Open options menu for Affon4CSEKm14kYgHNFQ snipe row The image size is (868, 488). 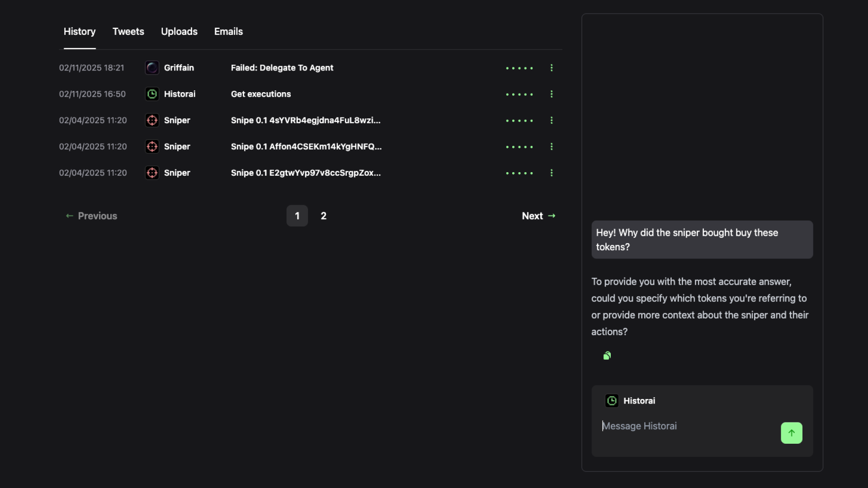coord(551,146)
